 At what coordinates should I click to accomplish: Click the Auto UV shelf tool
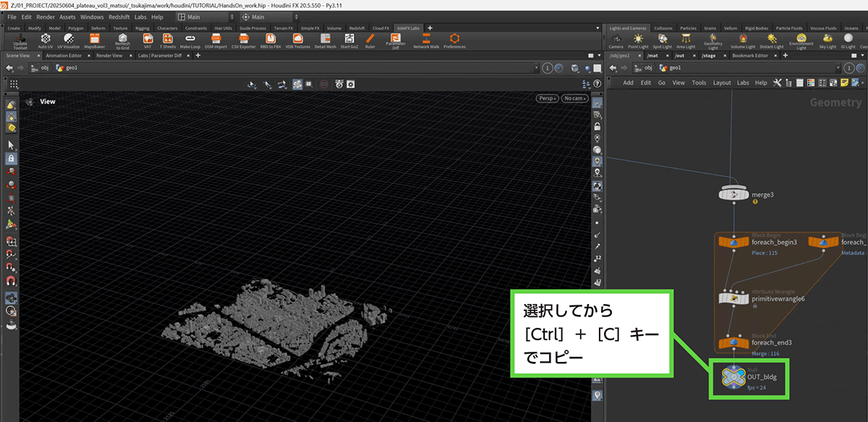46,40
